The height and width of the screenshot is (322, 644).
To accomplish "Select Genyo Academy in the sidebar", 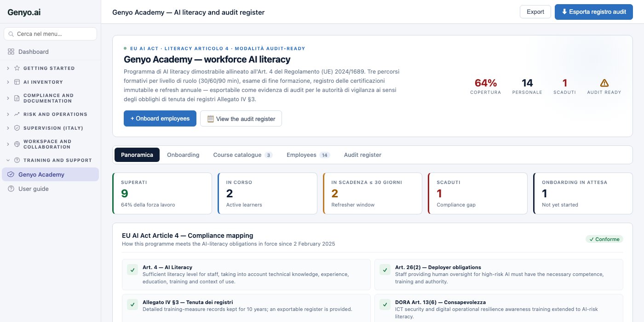I will 50,175.
